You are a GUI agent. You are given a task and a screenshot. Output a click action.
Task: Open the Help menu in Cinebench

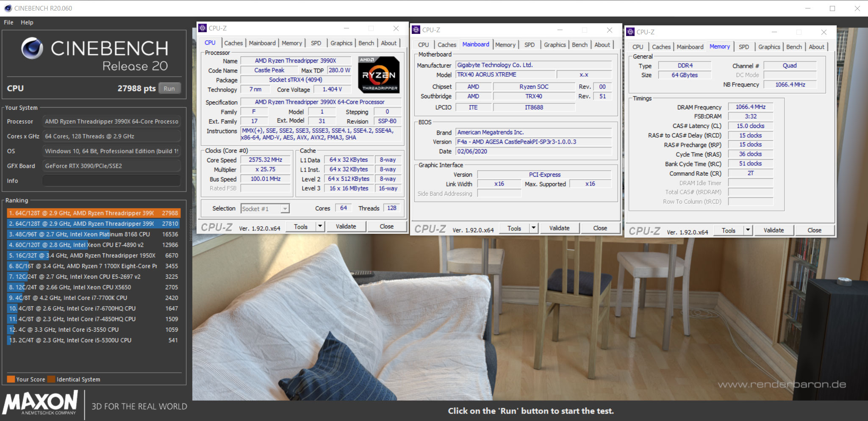(x=27, y=22)
